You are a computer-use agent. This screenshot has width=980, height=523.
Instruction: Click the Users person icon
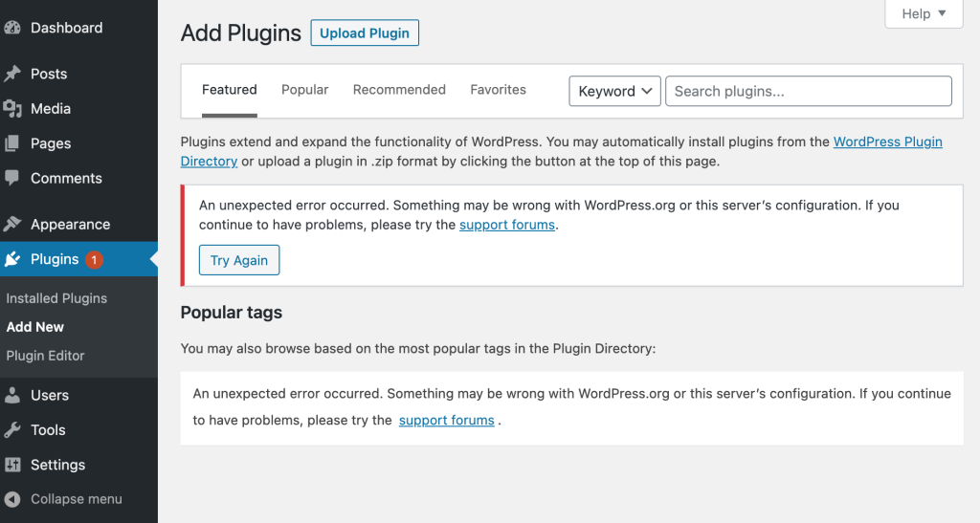pos(12,395)
